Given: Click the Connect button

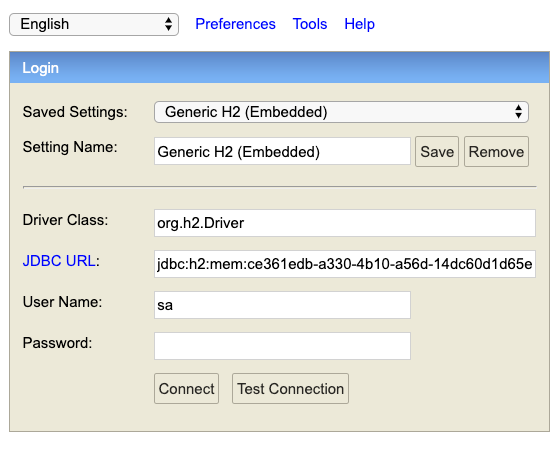Looking at the screenshot, I should pyautogui.click(x=186, y=389).
